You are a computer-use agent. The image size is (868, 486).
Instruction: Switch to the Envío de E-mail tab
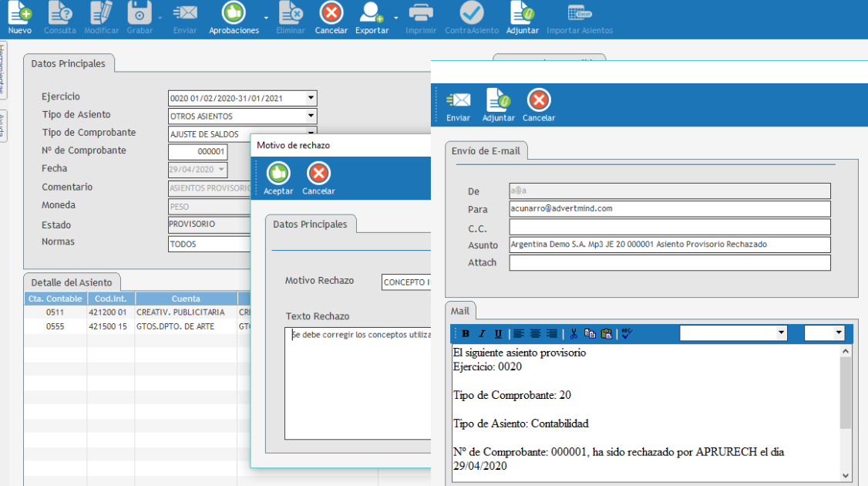(x=486, y=151)
